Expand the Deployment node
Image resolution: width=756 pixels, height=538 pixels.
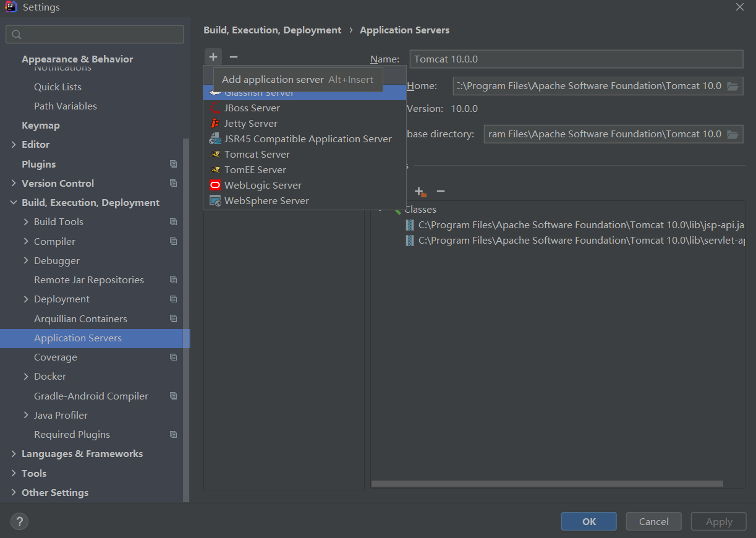(26, 299)
